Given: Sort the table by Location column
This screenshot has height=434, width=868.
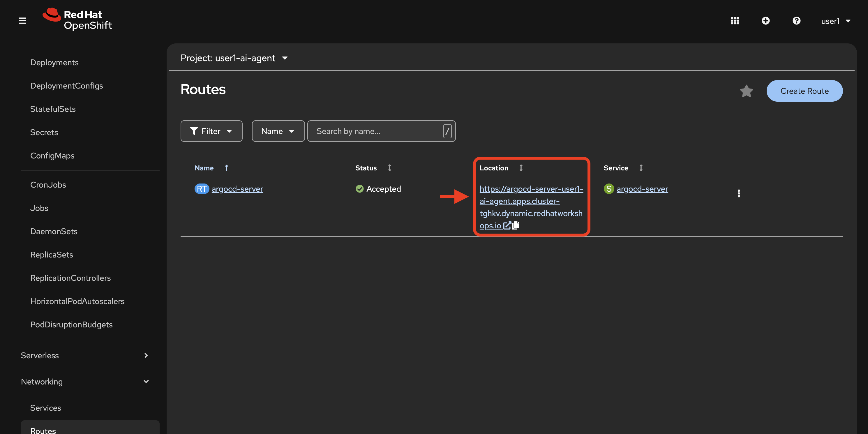Looking at the screenshot, I should tap(494, 168).
